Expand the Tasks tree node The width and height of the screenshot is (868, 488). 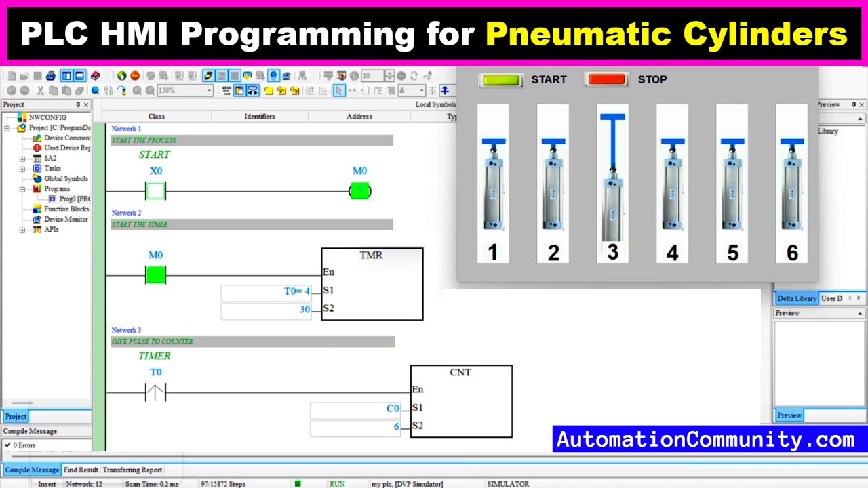(x=22, y=169)
